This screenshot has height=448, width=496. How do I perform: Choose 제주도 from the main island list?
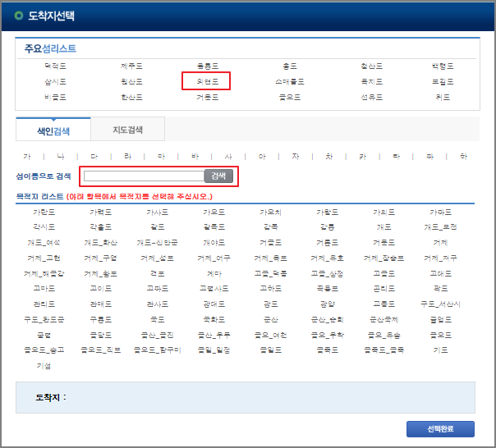131,66
